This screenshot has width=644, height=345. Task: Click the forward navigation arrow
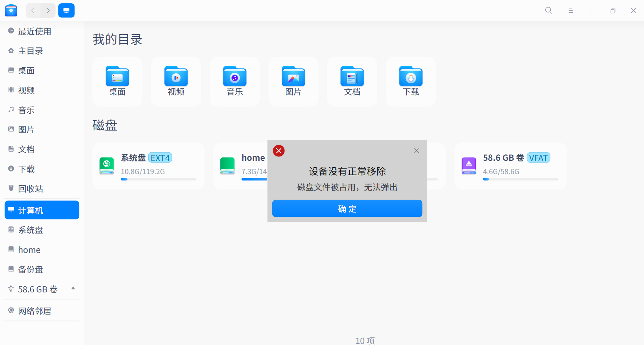point(48,10)
